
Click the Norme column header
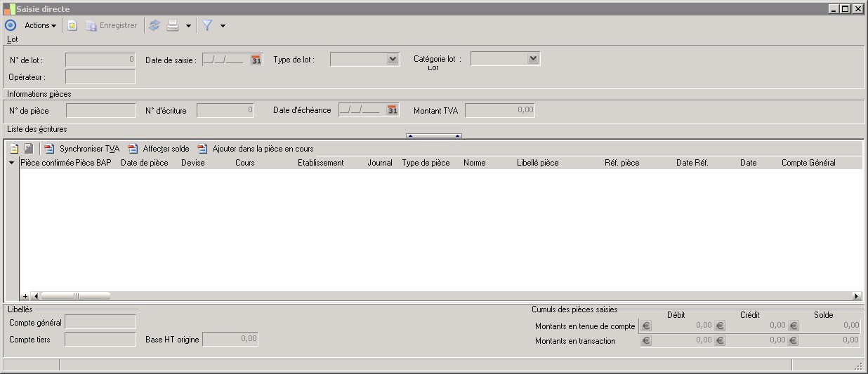tap(475, 163)
